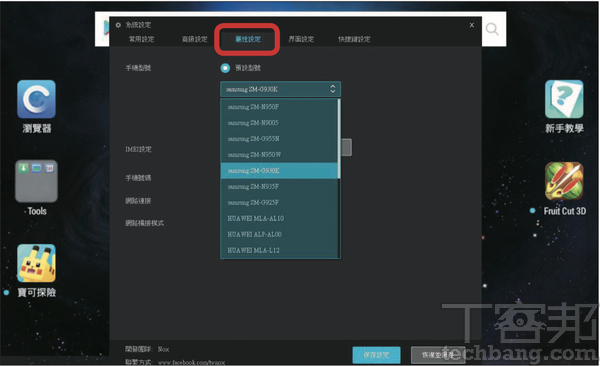The width and height of the screenshot is (600, 366).
Task: Pick samsung SM-G955N model
Action: pyautogui.click(x=279, y=139)
